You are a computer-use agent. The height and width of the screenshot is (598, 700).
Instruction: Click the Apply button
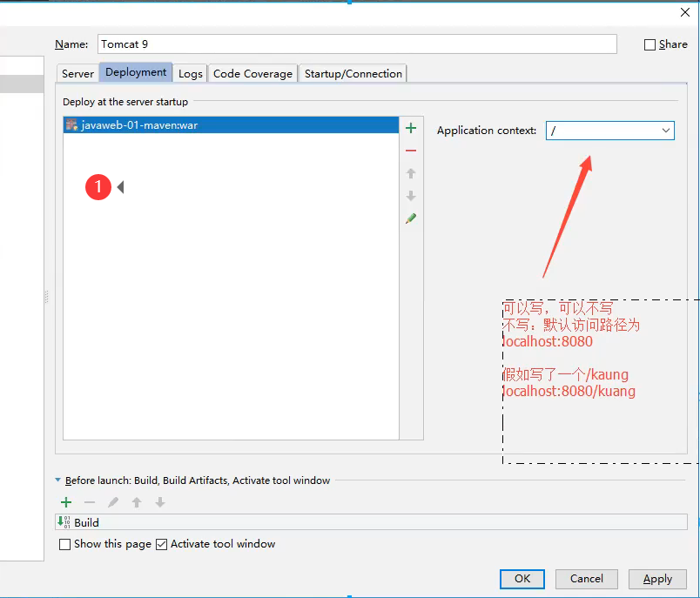coord(657,579)
